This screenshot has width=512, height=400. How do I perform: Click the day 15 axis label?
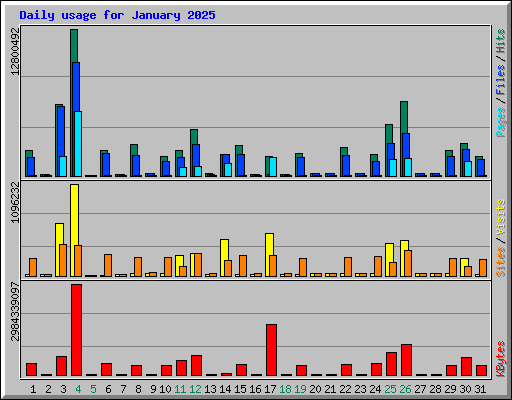click(x=240, y=389)
